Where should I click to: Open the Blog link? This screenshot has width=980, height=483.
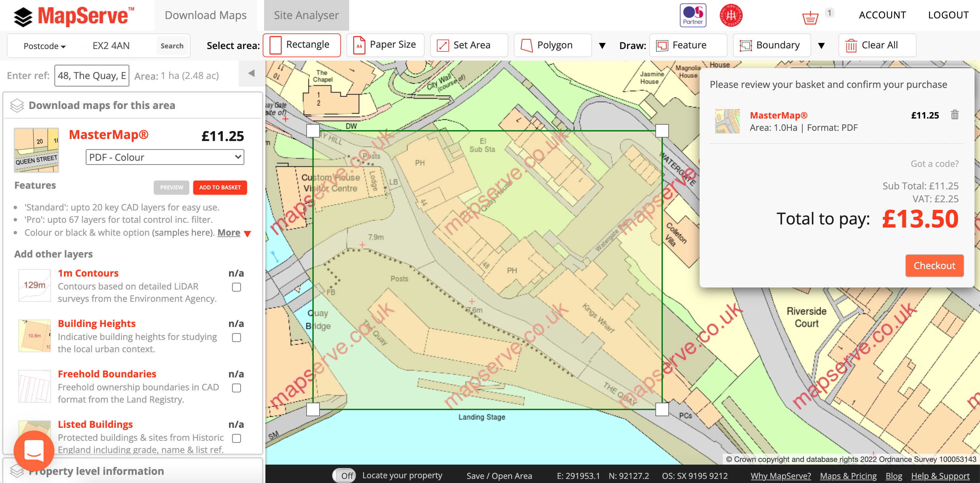(894, 476)
